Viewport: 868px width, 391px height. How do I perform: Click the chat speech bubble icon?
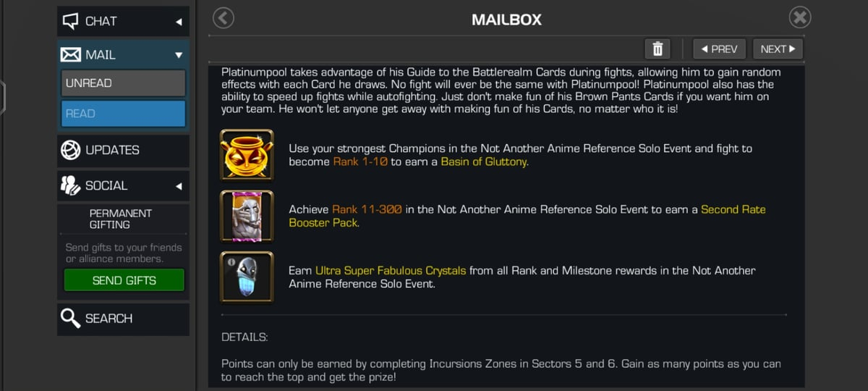(x=71, y=21)
